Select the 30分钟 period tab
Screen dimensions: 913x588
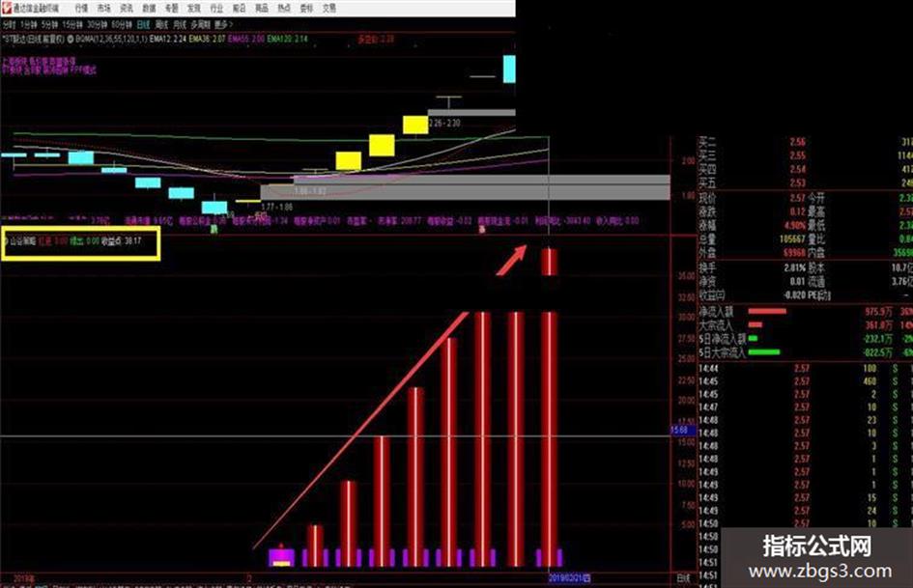(x=98, y=24)
